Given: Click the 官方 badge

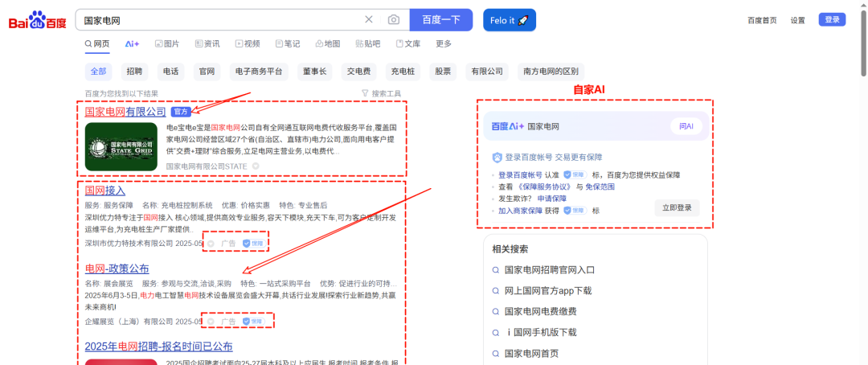Looking at the screenshot, I should pyautogui.click(x=181, y=112).
